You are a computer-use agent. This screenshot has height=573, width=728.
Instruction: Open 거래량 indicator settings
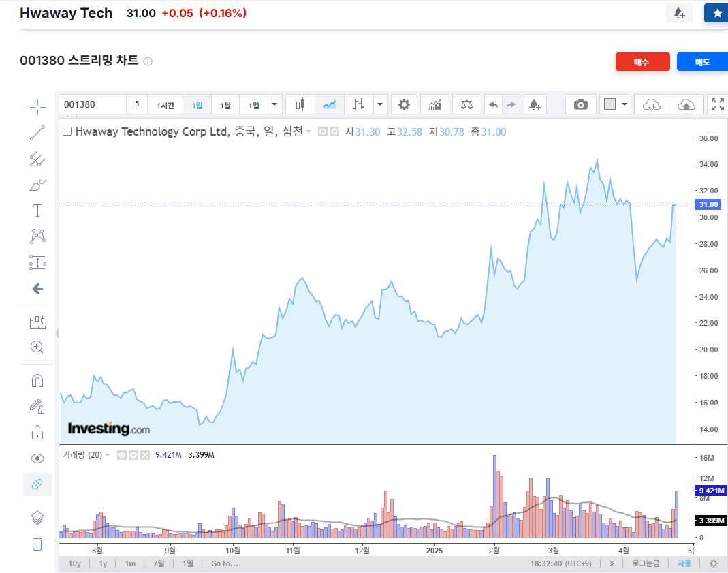pos(133,455)
